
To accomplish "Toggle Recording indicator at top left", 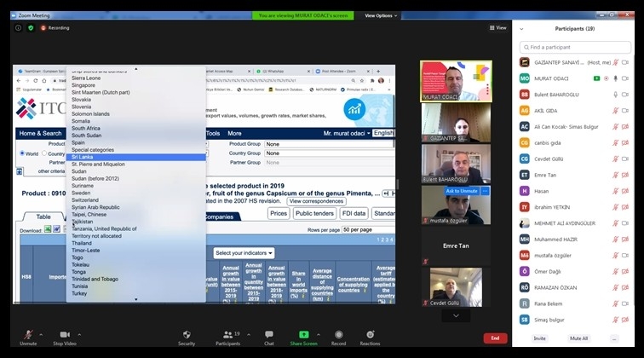I will [55, 27].
